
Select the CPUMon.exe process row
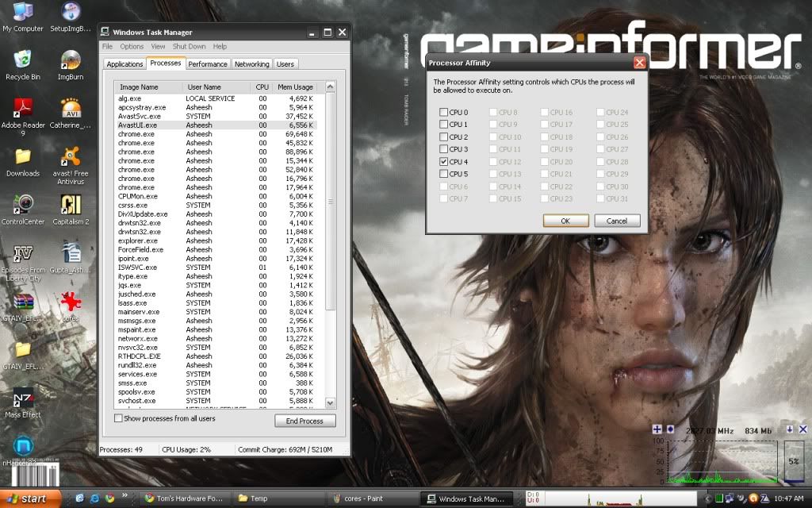pos(216,197)
